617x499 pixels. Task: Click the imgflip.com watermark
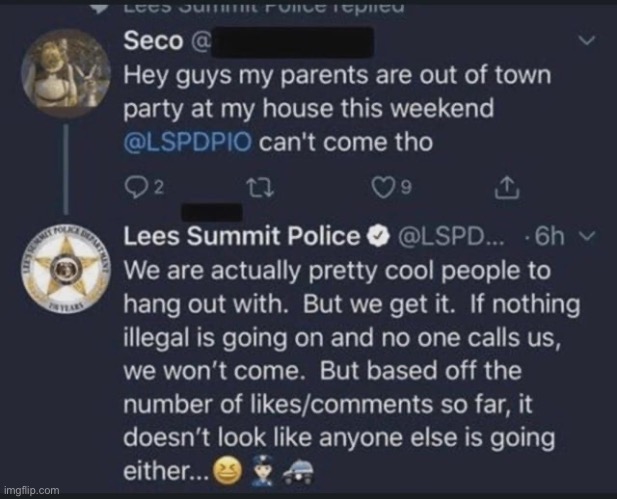(30, 491)
